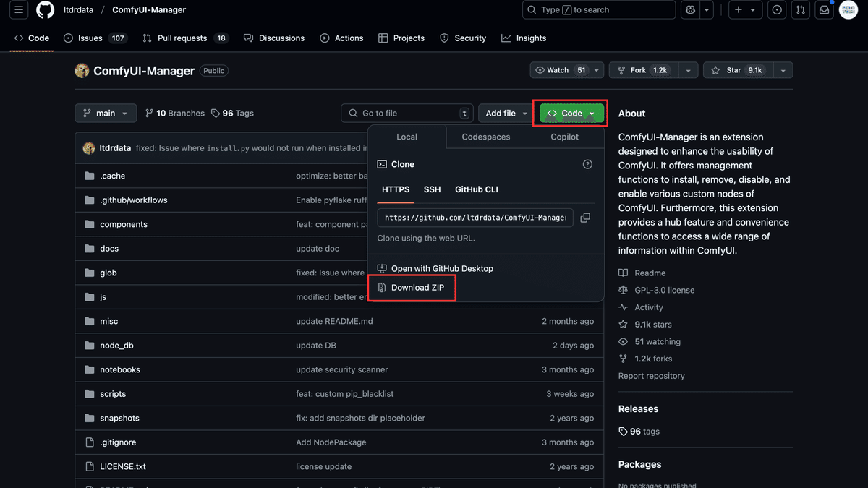Open the ltdrdata owner link in breadcrumb
The height and width of the screenshot is (488, 868).
(77, 10)
